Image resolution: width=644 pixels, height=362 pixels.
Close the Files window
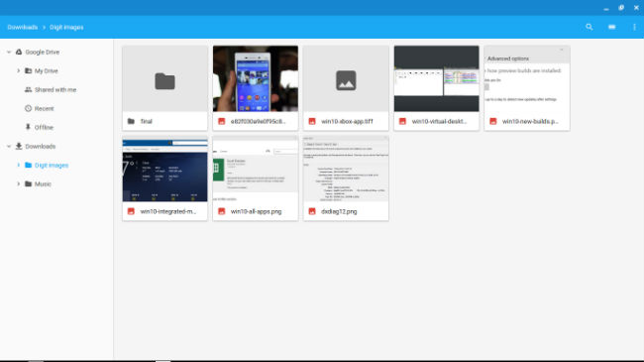point(636,8)
